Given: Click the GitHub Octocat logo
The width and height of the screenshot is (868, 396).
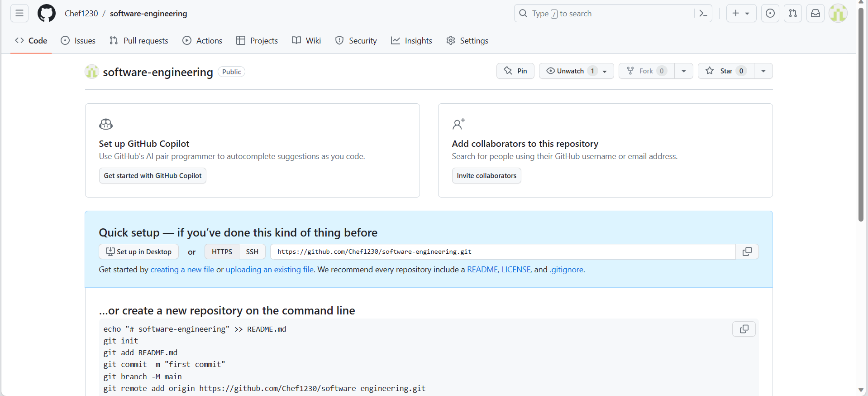Looking at the screenshot, I should (x=47, y=14).
